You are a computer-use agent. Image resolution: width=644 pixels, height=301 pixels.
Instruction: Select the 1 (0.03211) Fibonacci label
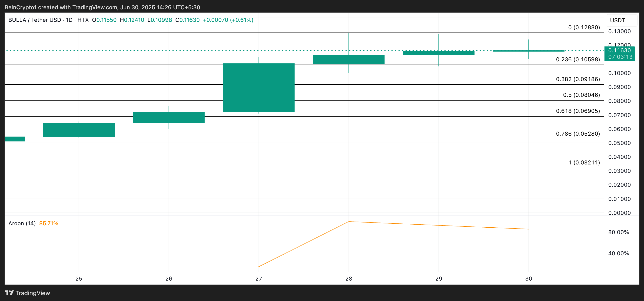584,163
